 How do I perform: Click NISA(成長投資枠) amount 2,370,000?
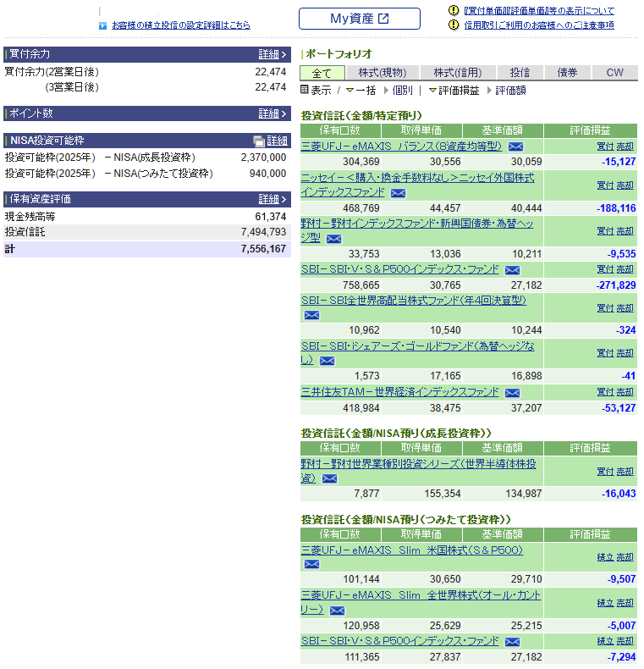(263, 158)
